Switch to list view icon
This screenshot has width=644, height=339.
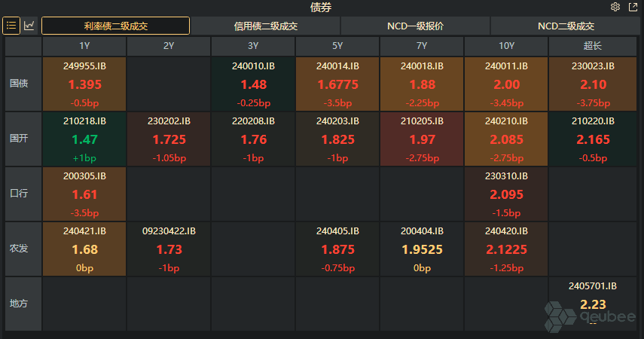(11, 26)
